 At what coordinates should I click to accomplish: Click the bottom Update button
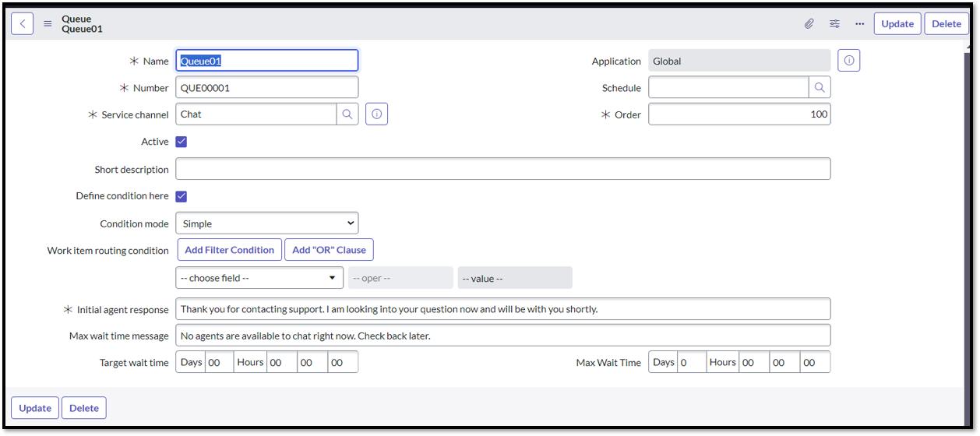35,408
